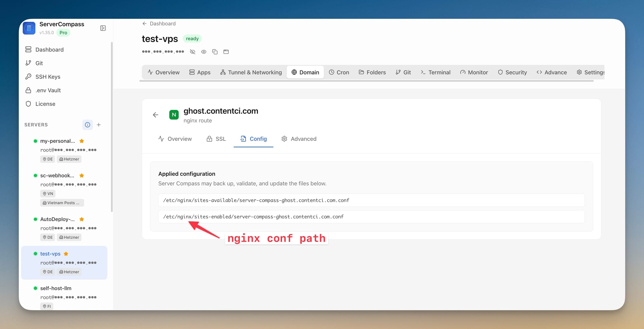Click the test-vps server title

click(x=160, y=39)
